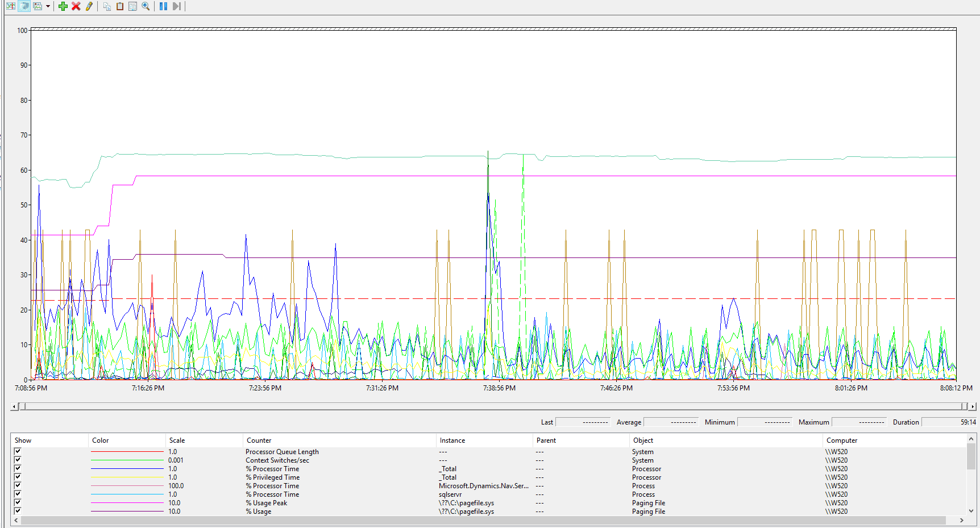
Task: Toggle checkbox for % Privileged Time row
Action: pos(18,477)
